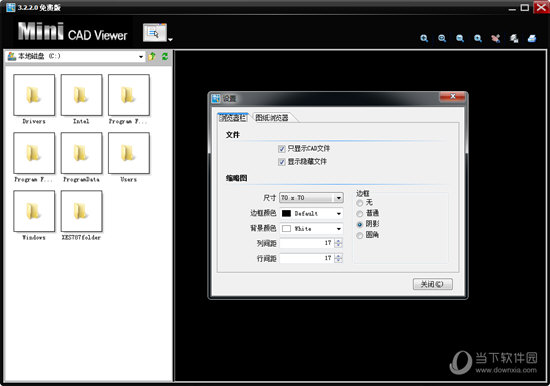The width and height of the screenshot is (550, 386).
Task: Select the XES787folder thumbnail
Action: coord(81,211)
